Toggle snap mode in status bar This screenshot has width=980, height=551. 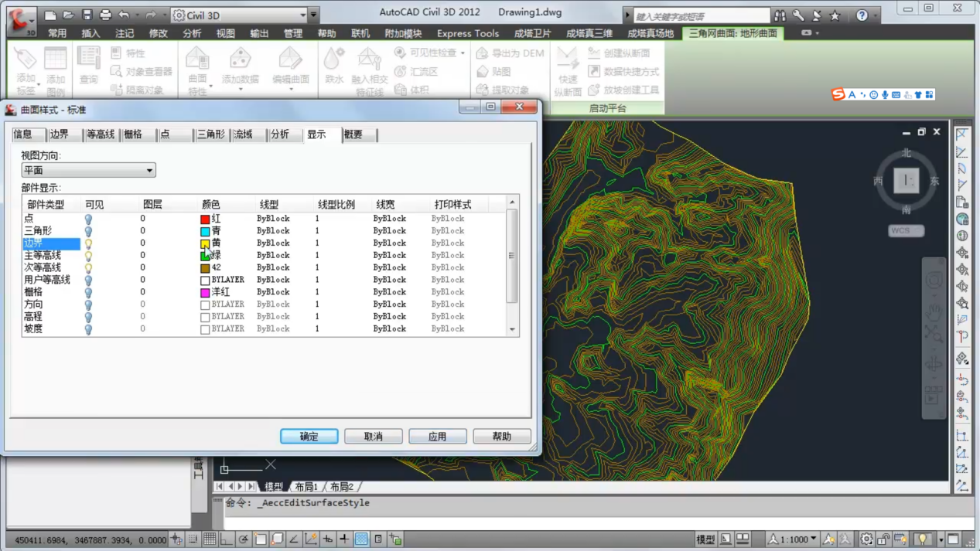193,539
